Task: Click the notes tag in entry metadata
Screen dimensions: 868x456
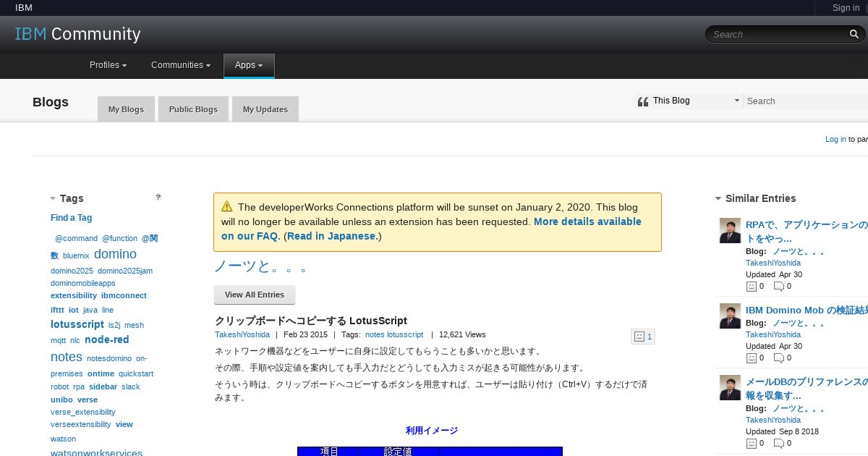Action: point(375,334)
